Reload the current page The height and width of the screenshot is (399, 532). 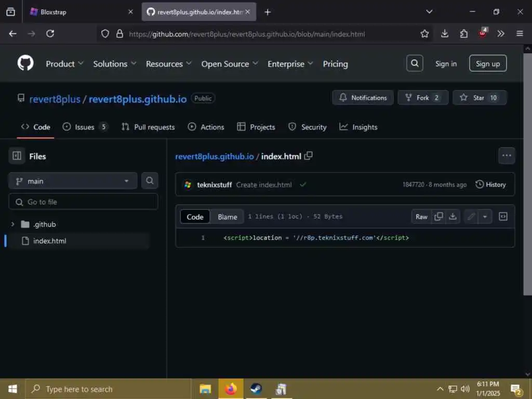[50, 34]
